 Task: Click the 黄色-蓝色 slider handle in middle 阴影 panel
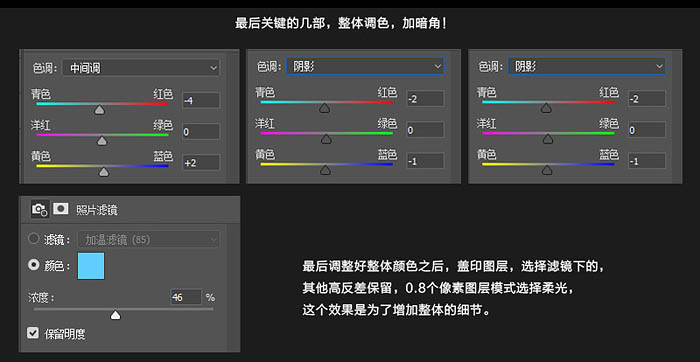coord(325,170)
